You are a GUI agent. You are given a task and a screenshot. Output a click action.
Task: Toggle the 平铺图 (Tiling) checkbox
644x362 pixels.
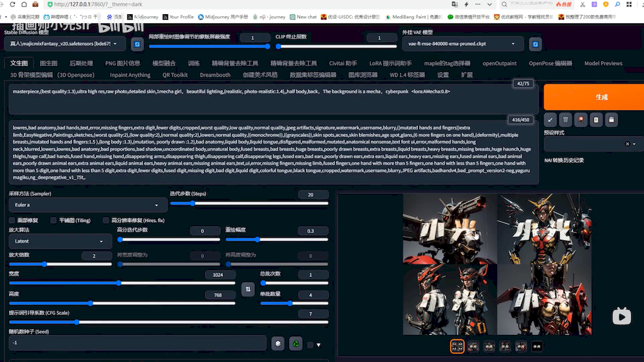point(54,220)
